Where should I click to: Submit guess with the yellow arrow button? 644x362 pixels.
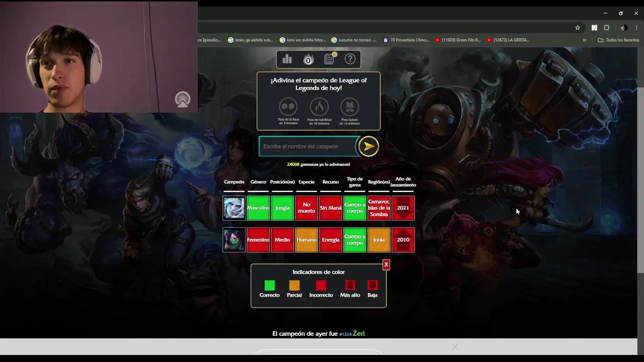368,146
